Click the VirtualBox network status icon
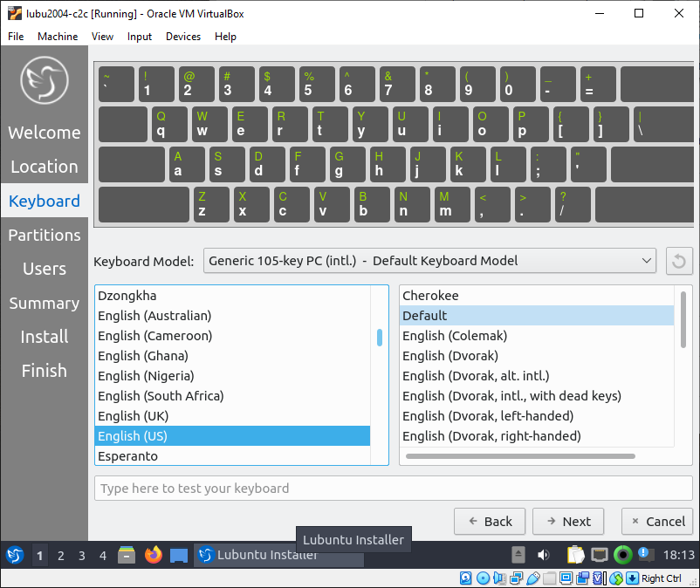Image resolution: width=700 pixels, height=588 pixels. (x=515, y=578)
